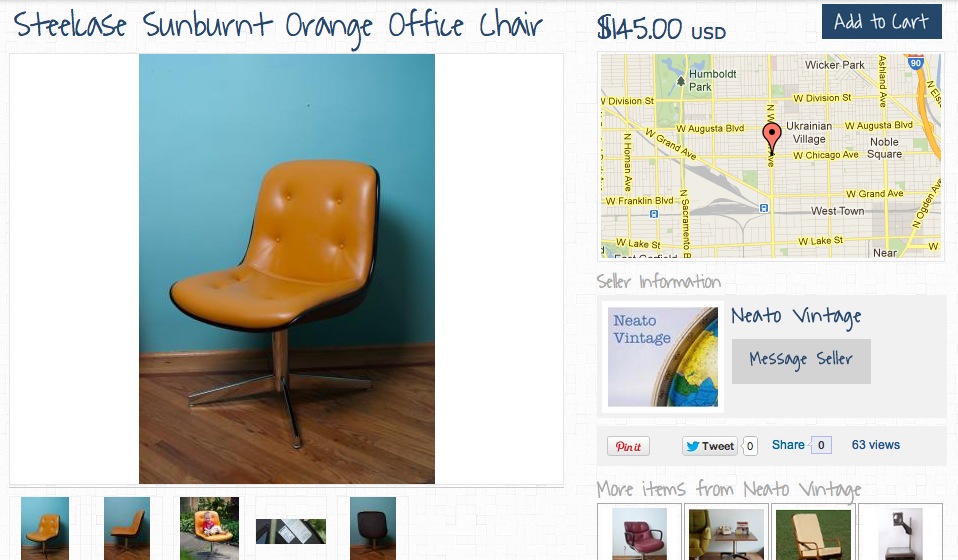Open the tan lounge chair on grass item
The width and height of the screenshot is (958, 560).
813,533
